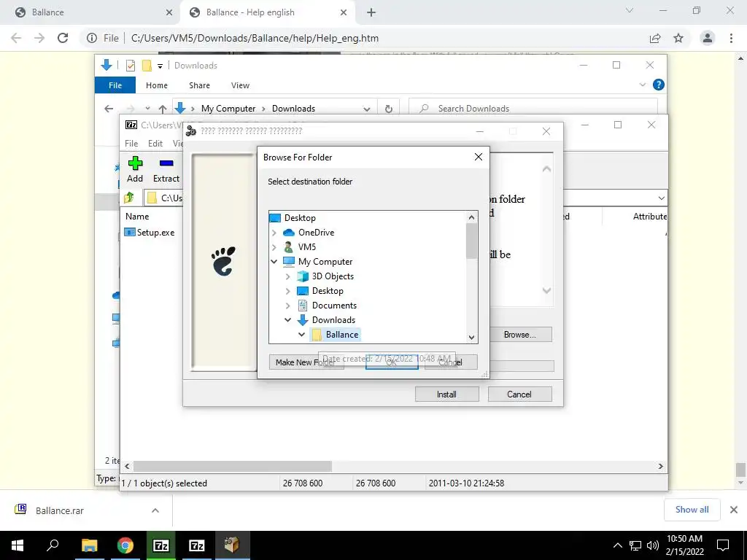Open the Explorer Share ribbon tab
The width and height of the screenshot is (747, 560).
point(199,85)
